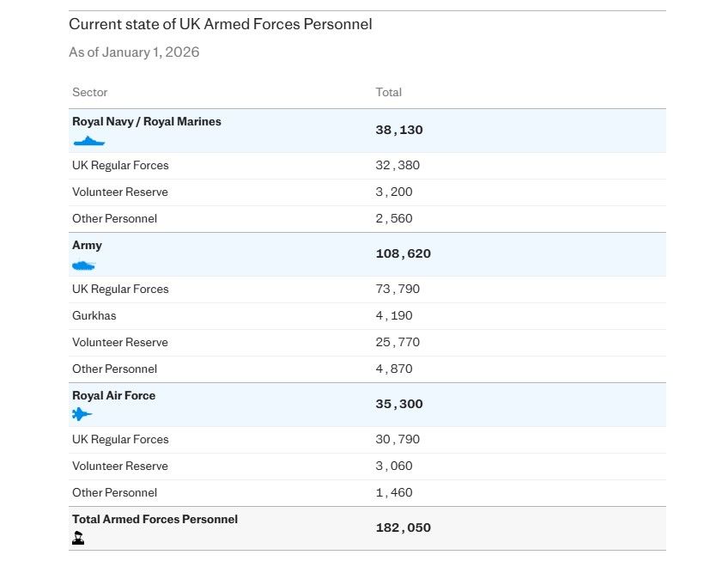Click the value 4,870 for Army Other Personnel
This screenshot has height=567, width=728.
click(x=394, y=369)
